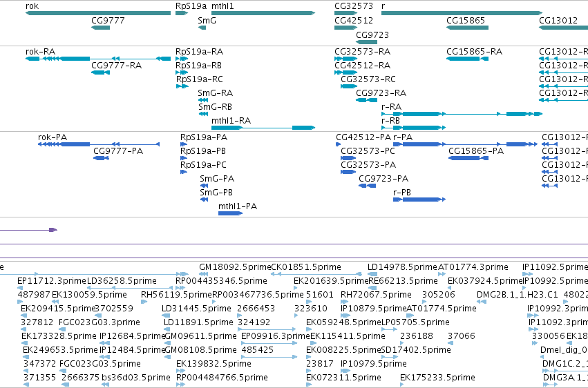The width and height of the screenshot is (588, 388).
Task: Click the mthl1-RA transcript glyph
Action: pyautogui.click(x=263, y=128)
